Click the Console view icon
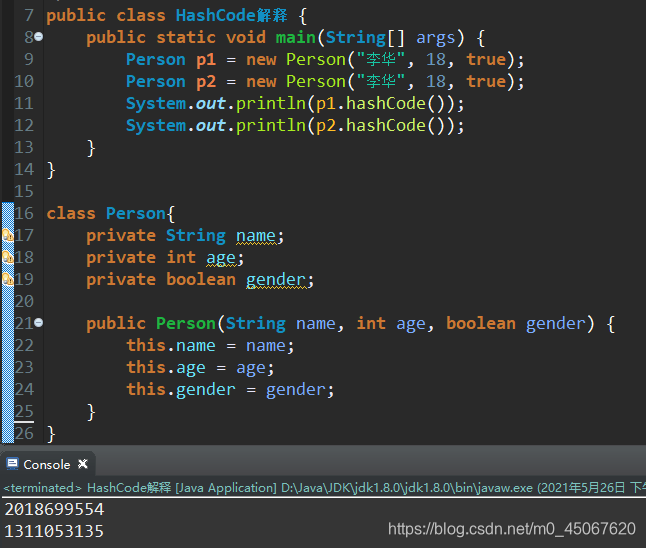646x548 pixels. (x=12, y=464)
